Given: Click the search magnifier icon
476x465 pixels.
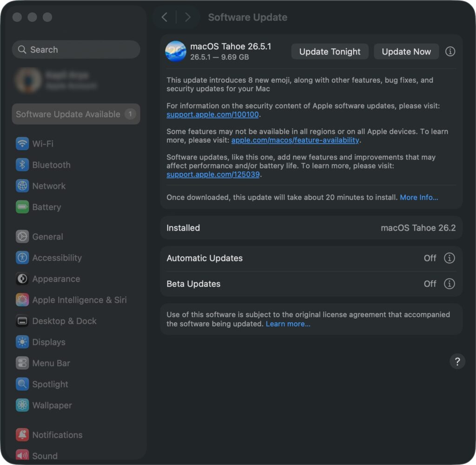Looking at the screenshot, I should 22,49.
